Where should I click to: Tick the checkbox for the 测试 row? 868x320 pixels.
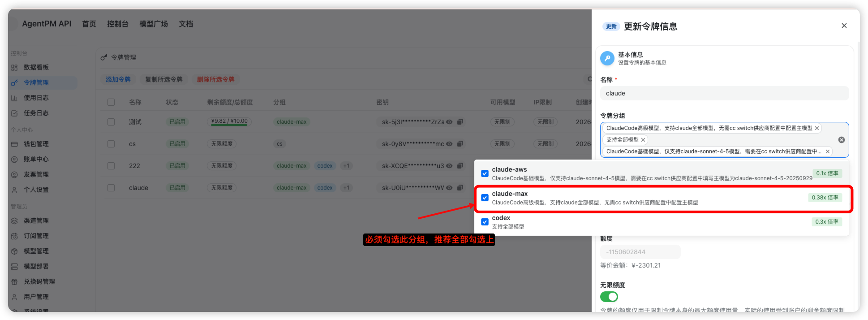(111, 122)
